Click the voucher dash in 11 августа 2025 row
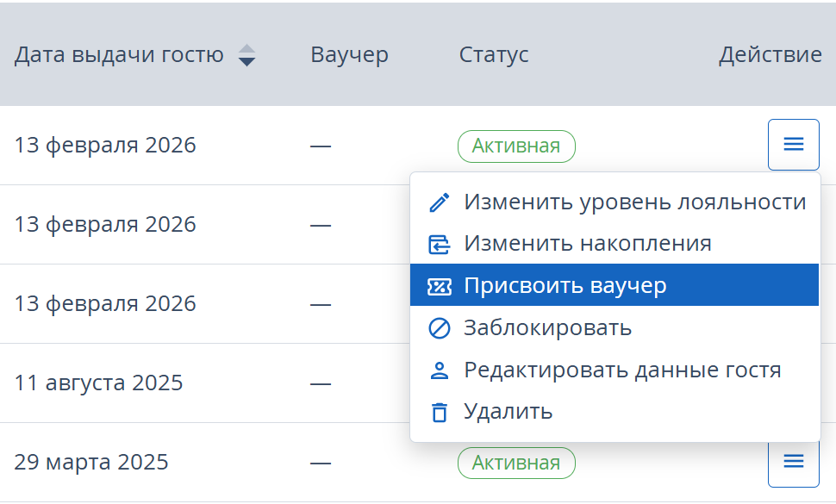The height and width of the screenshot is (504, 836). coord(321,383)
